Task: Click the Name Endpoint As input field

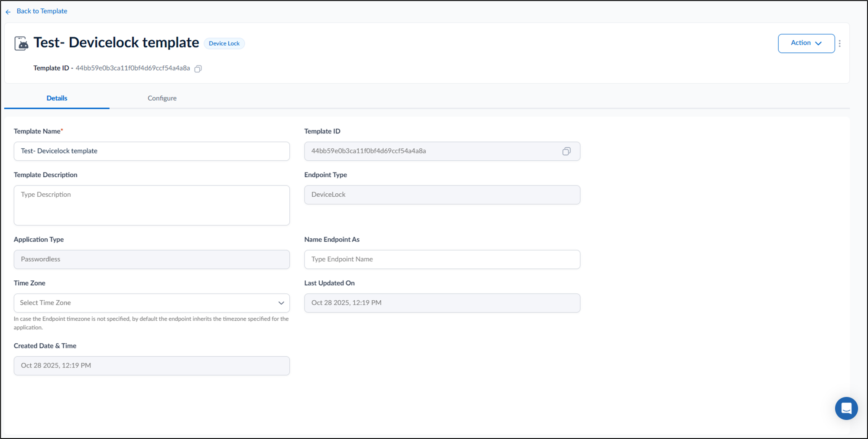Action: 442,259
